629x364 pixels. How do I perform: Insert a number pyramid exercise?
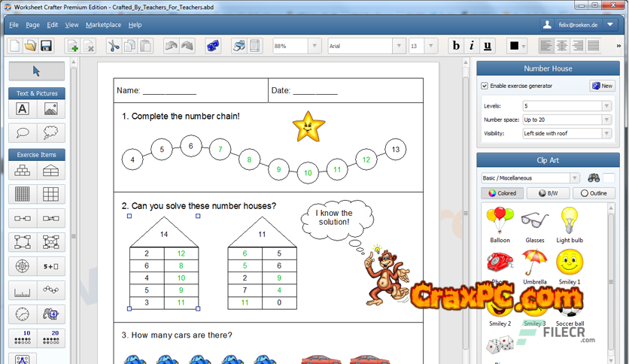[x=23, y=171]
